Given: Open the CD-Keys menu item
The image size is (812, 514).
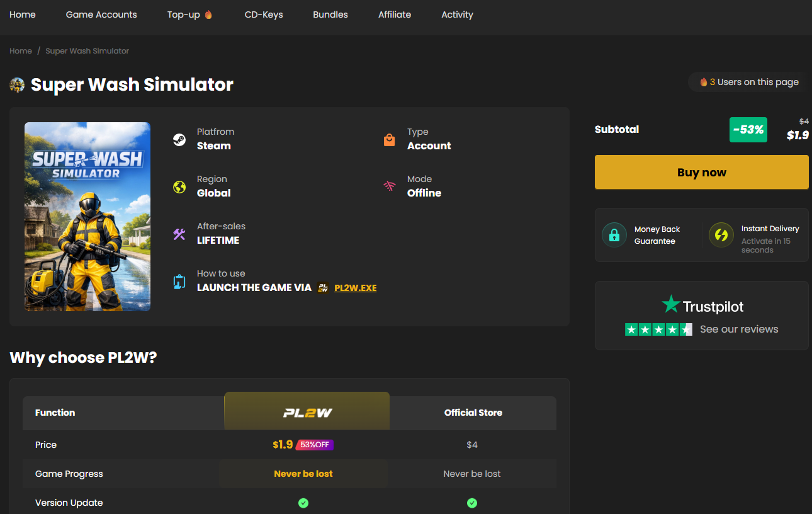Looking at the screenshot, I should click(x=264, y=14).
